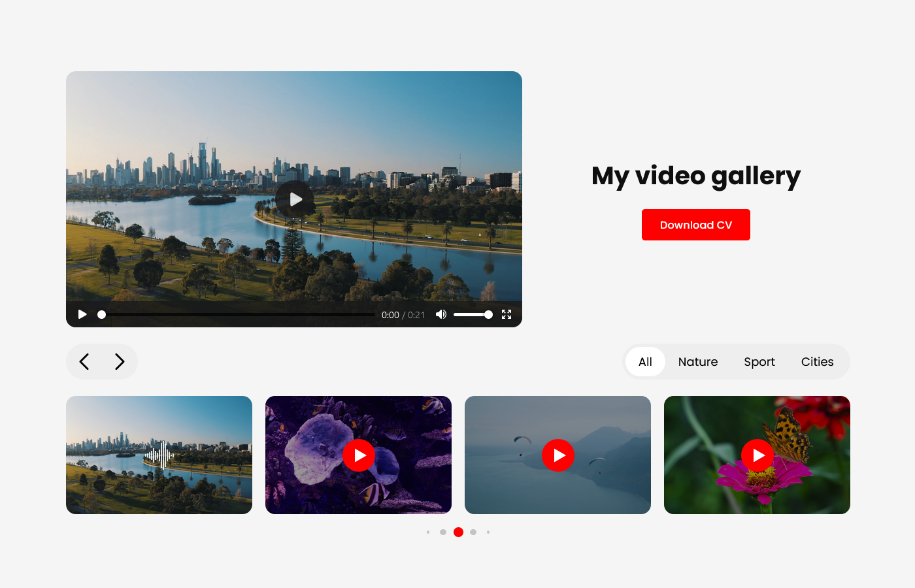
Task: Jump to the fourth pagination dot
Action: [473, 532]
